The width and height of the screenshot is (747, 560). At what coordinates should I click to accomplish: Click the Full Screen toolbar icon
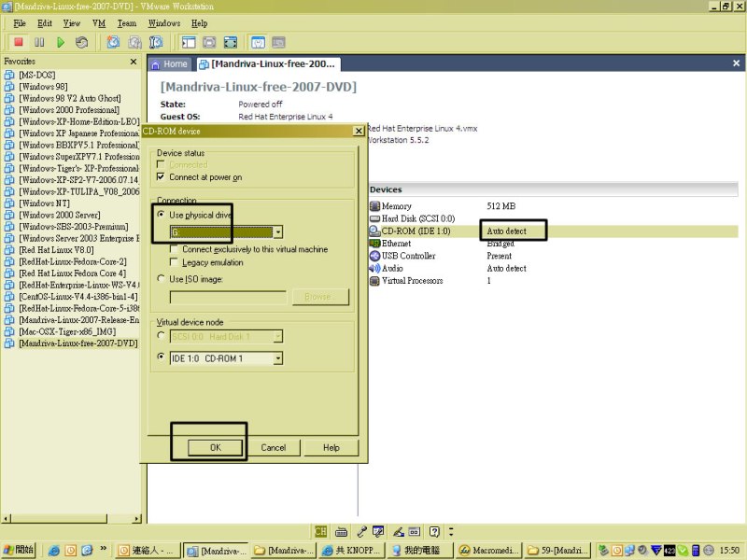209,42
